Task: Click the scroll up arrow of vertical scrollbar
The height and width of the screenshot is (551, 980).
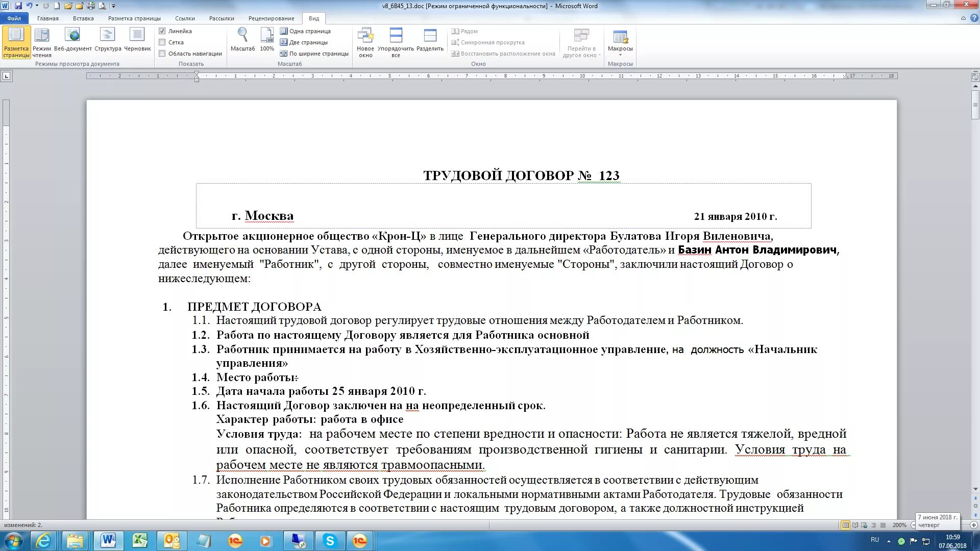Action: coord(975,86)
